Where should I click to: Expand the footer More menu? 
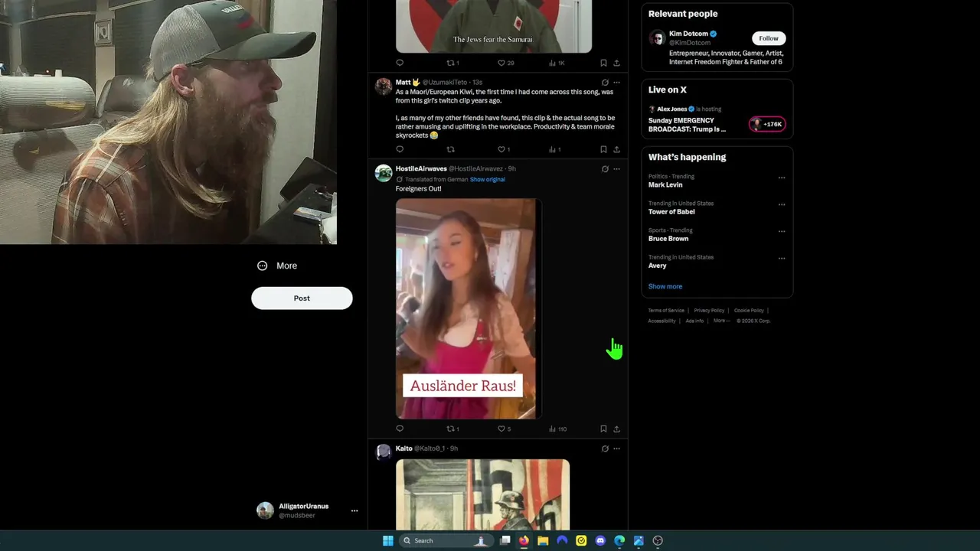pos(721,321)
